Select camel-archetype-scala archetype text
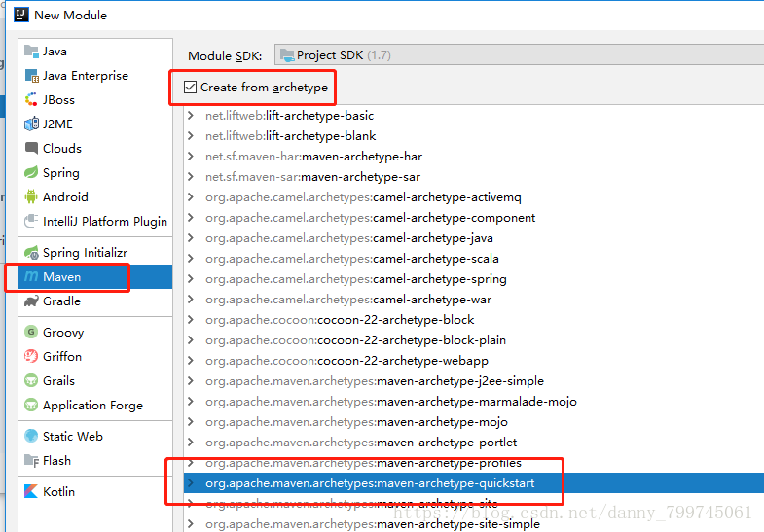The width and height of the screenshot is (764, 532). click(436, 259)
